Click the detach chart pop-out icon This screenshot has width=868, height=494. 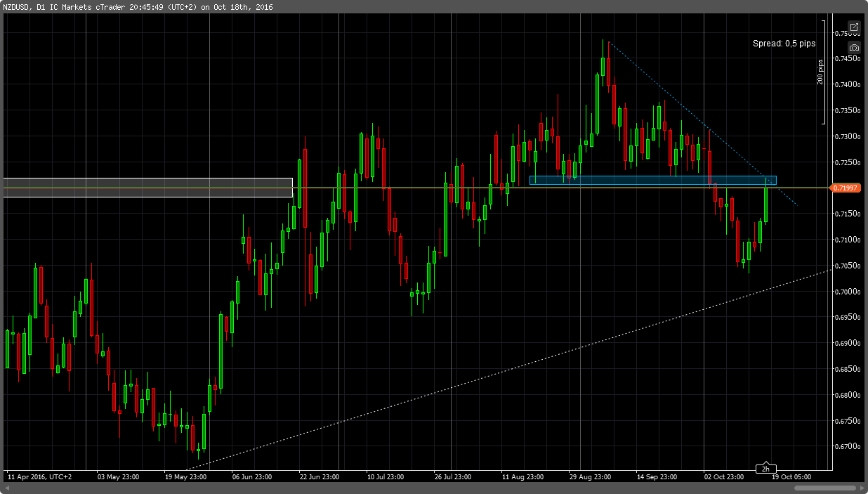pos(854,27)
